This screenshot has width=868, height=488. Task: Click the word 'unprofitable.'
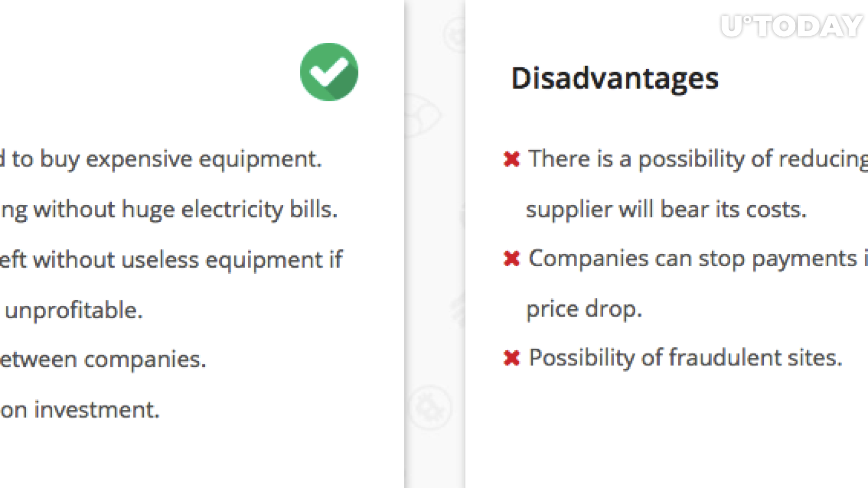(x=74, y=311)
